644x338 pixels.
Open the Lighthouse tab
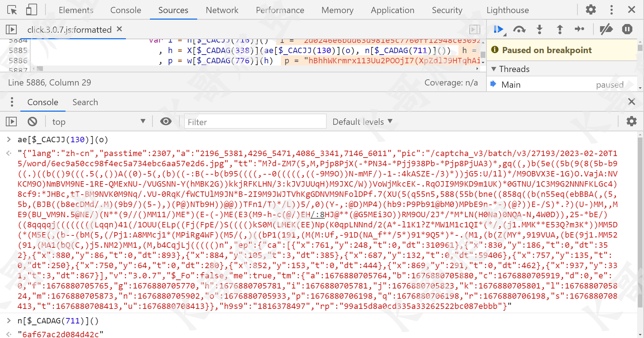508,10
